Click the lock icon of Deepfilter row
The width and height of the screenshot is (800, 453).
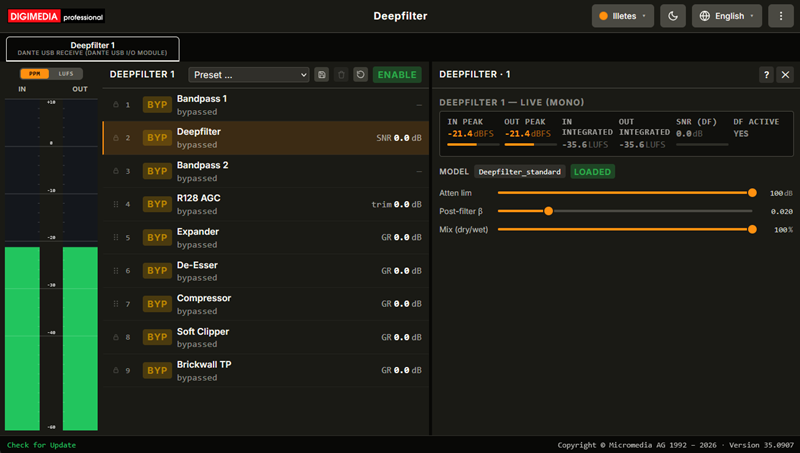pos(116,138)
